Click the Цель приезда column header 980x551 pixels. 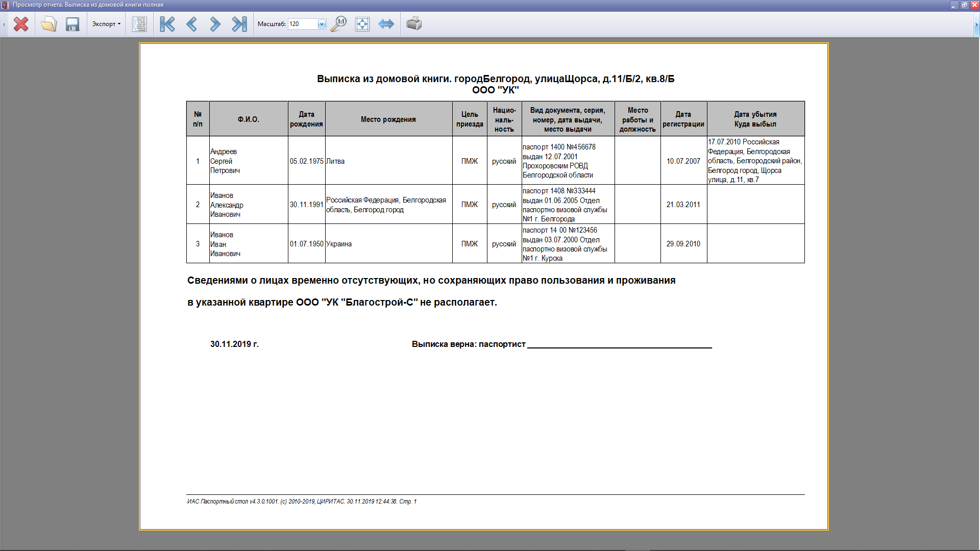(470, 119)
